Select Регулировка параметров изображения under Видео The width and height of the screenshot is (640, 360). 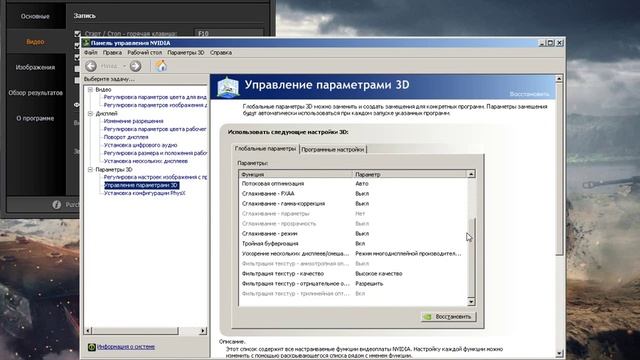coord(155,105)
